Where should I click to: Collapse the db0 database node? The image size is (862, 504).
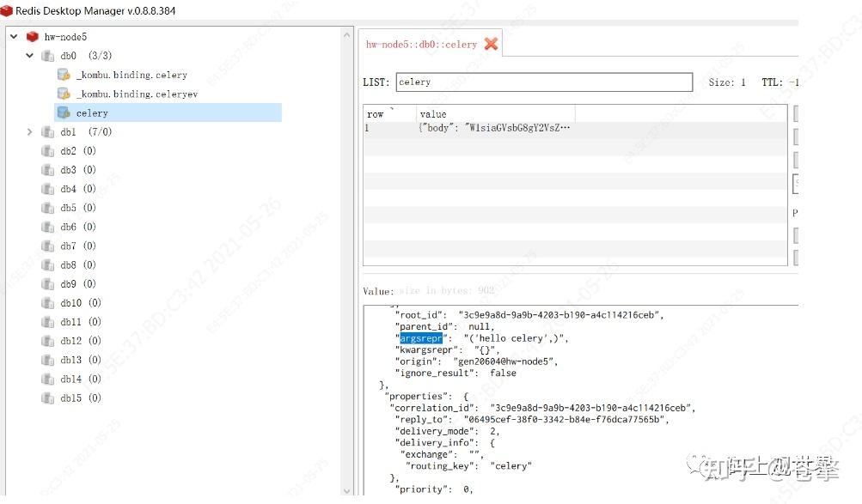[30, 56]
